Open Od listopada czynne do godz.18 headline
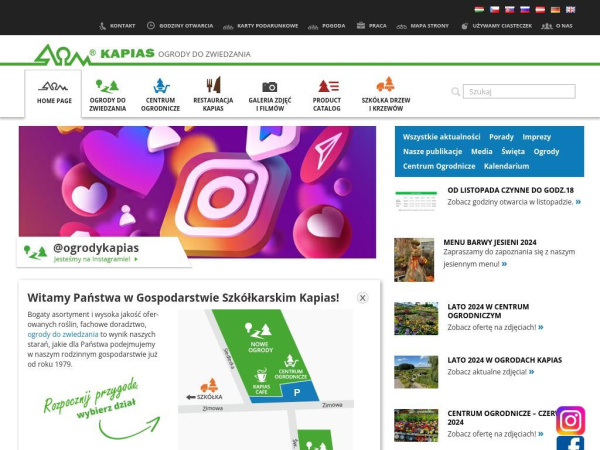The image size is (600, 450). pyautogui.click(x=510, y=190)
